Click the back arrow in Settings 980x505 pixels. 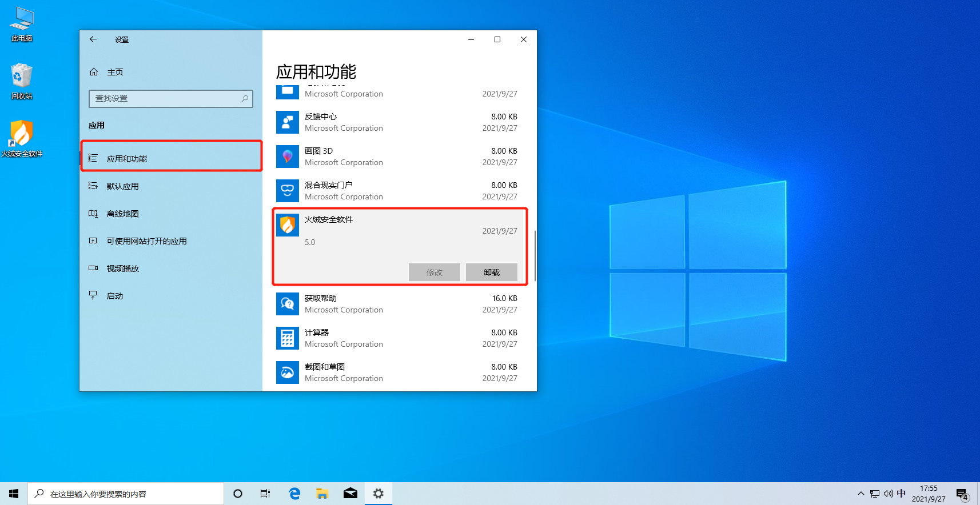(93, 39)
